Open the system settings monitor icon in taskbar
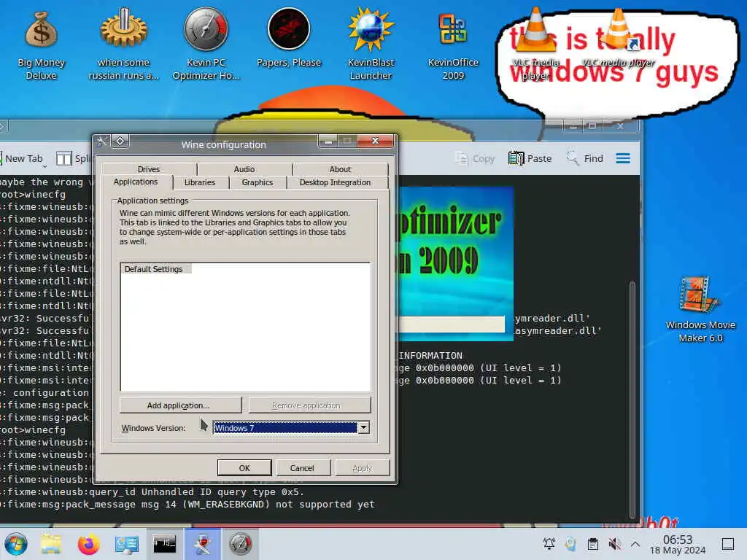This screenshot has height=560, width=747. point(126,544)
